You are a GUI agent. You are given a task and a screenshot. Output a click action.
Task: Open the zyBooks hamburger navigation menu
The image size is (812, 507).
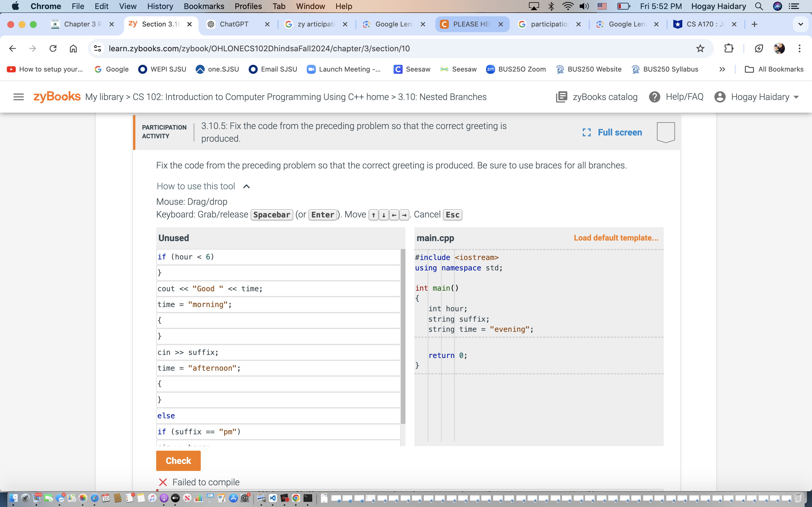(18, 97)
